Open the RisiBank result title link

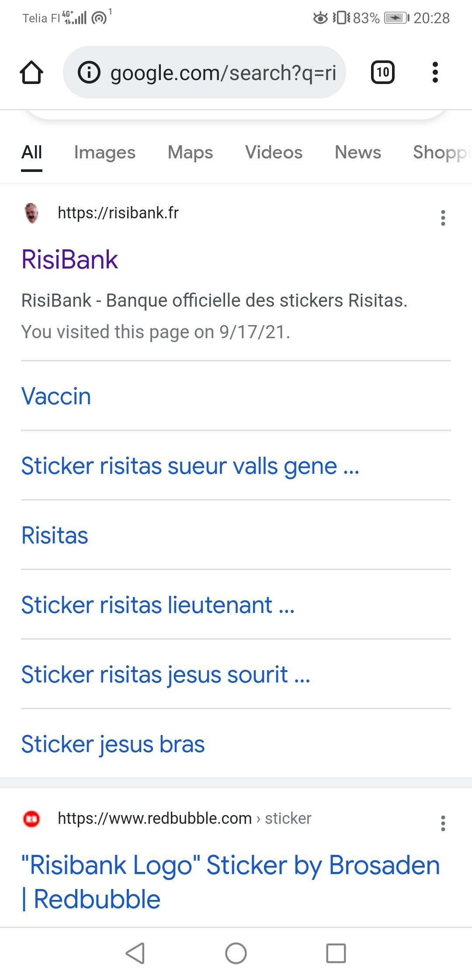[70, 259]
